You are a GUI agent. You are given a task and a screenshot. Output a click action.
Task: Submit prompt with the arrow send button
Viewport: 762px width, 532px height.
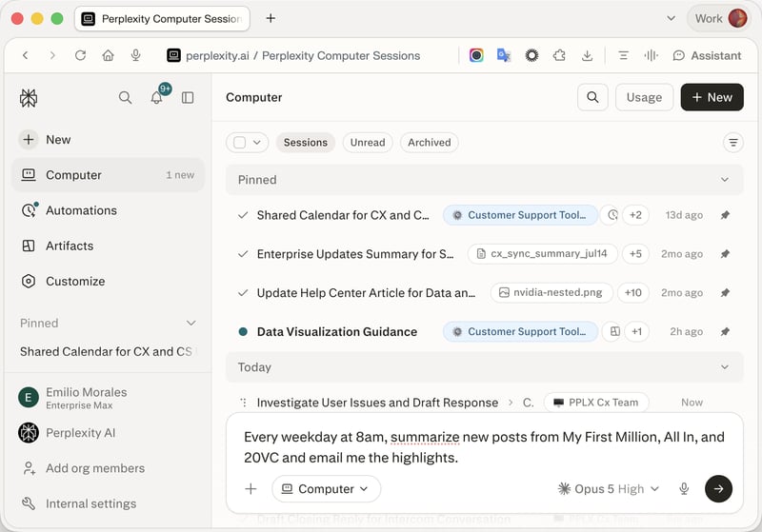coord(718,488)
